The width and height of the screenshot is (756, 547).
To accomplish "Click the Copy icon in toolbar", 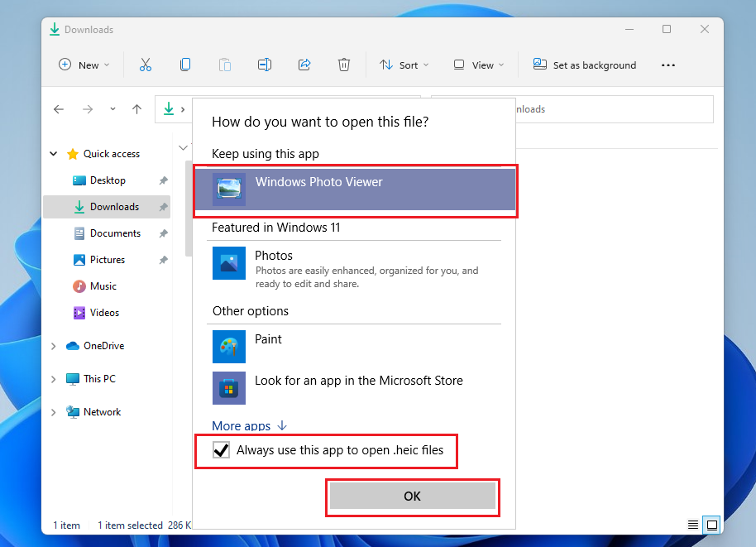I will 185,65.
